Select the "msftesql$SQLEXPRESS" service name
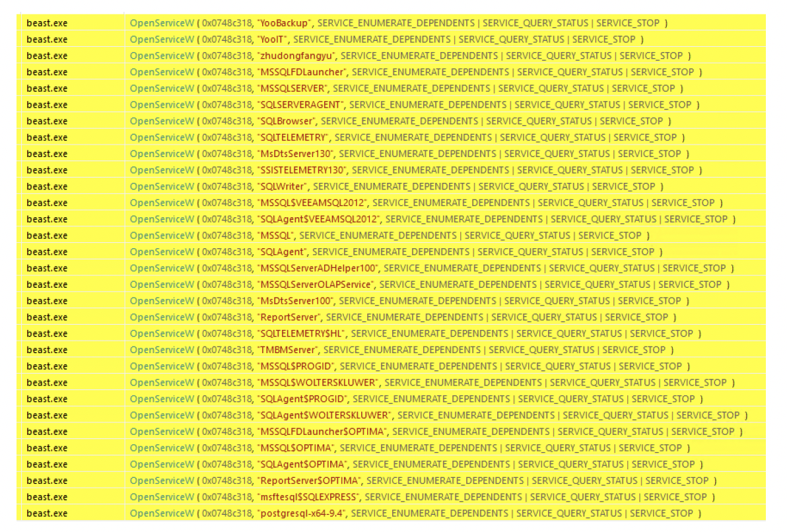The height and width of the screenshot is (532, 787). (x=308, y=497)
